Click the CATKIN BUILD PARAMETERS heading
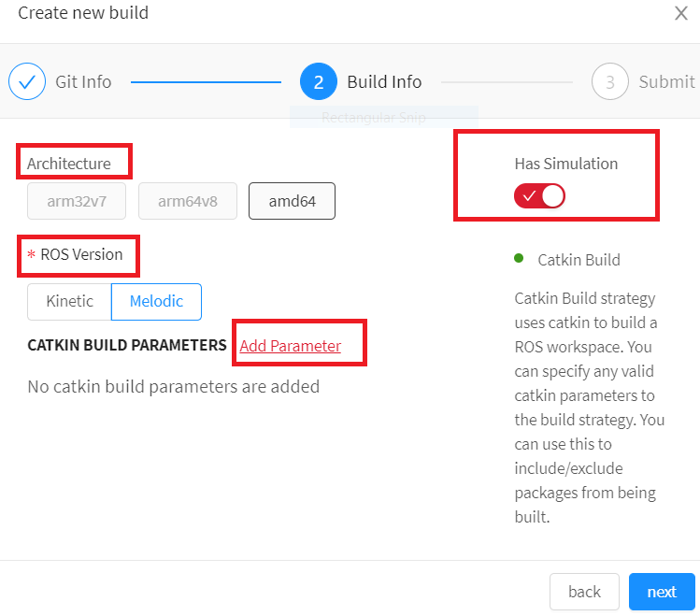 [127, 345]
